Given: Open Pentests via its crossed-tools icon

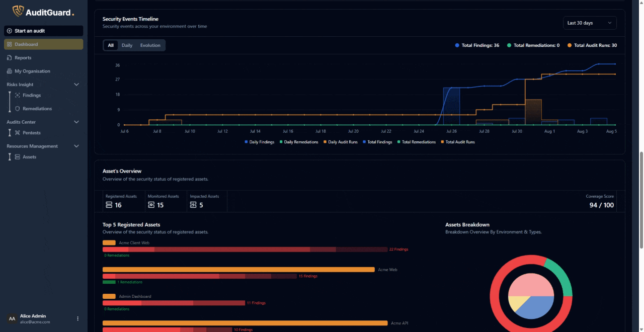Looking at the screenshot, I should click(18, 133).
